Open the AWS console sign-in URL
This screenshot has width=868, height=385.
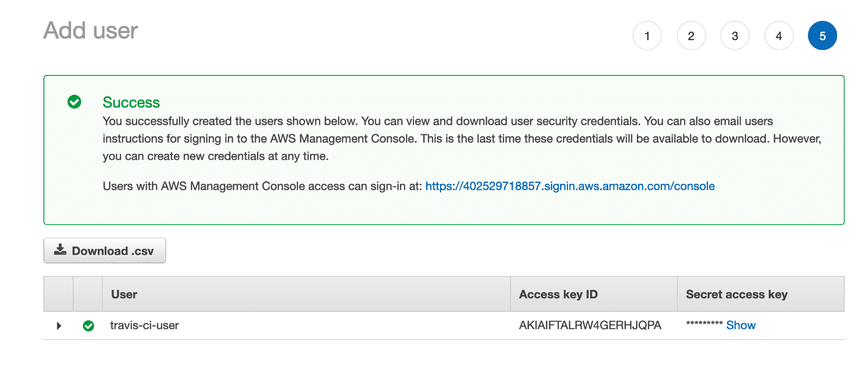(570, 186)
